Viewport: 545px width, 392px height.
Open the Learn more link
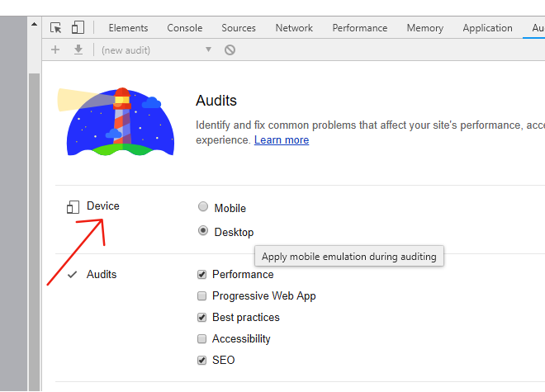(282, 140)
